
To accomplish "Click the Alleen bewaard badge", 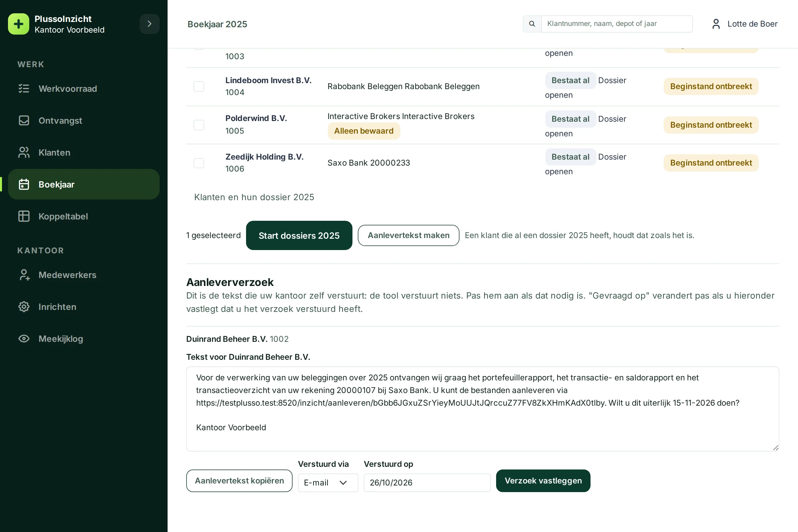I will [x=364, y=131].
